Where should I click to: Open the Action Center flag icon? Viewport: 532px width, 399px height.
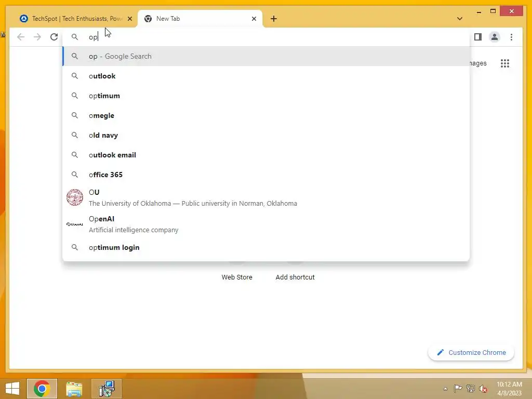pos(458,389)
